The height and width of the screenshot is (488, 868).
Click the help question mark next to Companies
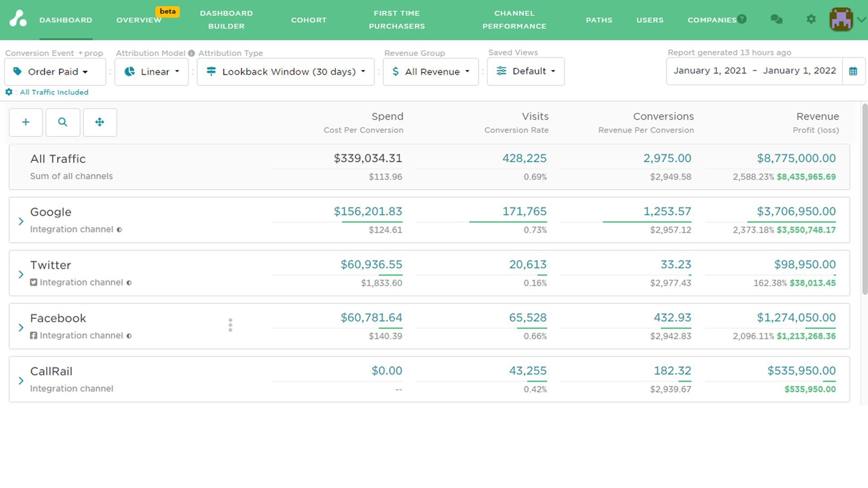pos(742,19)
